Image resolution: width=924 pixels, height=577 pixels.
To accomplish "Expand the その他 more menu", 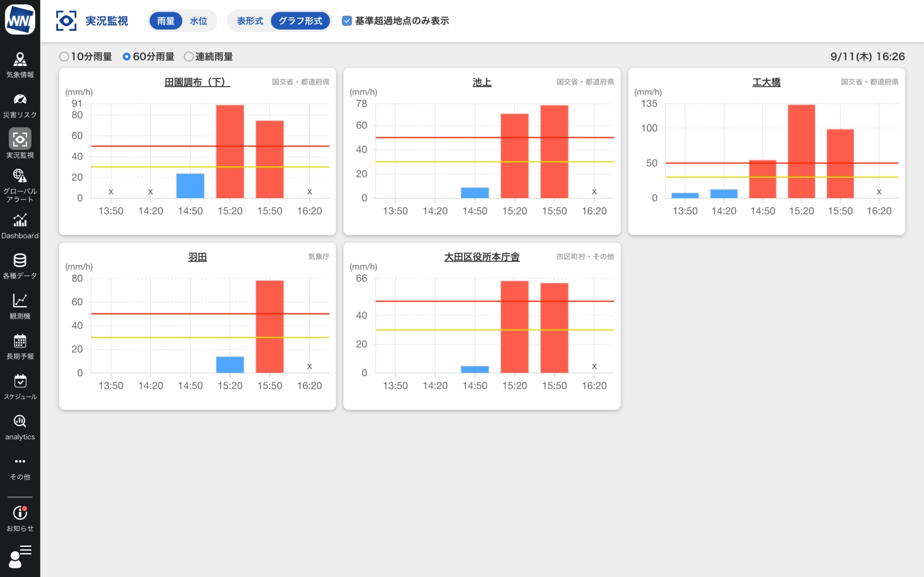I will click(x=20, y=467).
